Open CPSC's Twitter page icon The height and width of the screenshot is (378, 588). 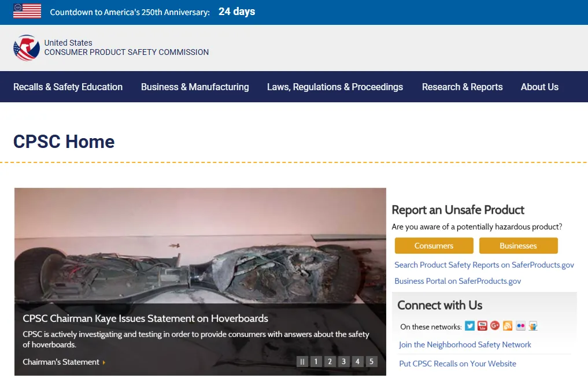pyautogui.click(x=469, y=326)
